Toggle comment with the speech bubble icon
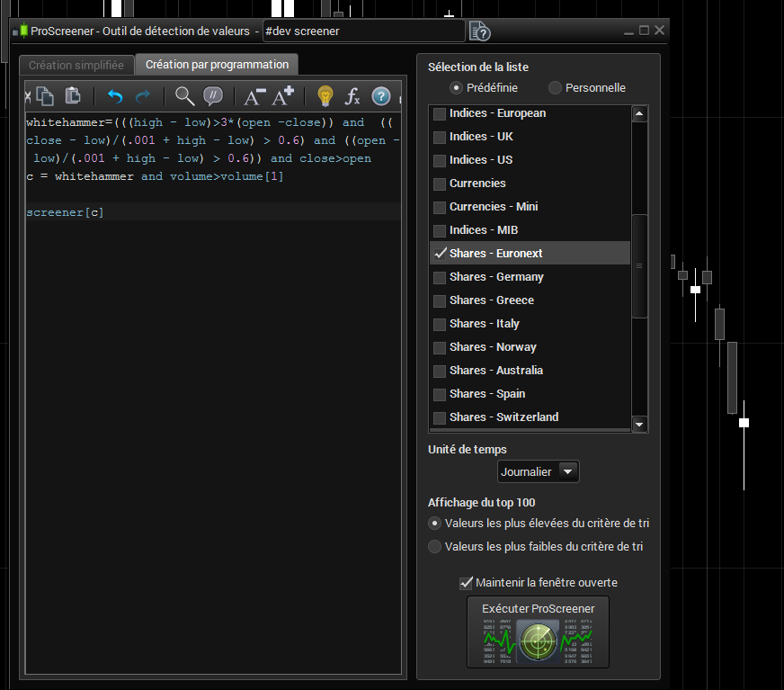Viewport: 784px width, 690px height. pyautogui.click(x=213, y=96)
